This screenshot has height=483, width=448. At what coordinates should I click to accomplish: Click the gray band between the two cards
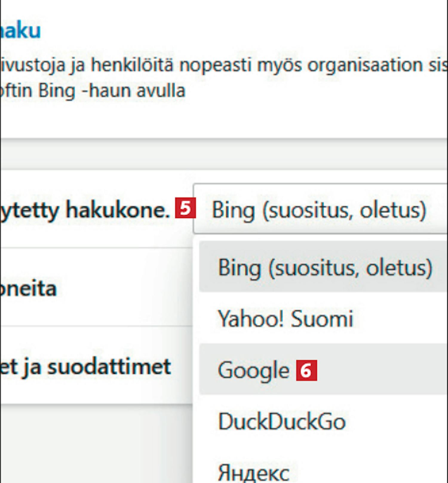coord(224,155)
